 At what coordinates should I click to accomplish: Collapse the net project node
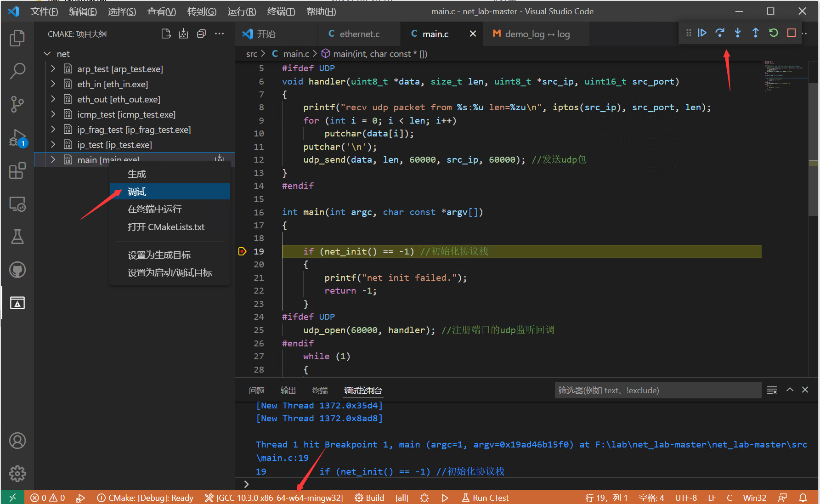pyautogui.click(x=47, y=54)
